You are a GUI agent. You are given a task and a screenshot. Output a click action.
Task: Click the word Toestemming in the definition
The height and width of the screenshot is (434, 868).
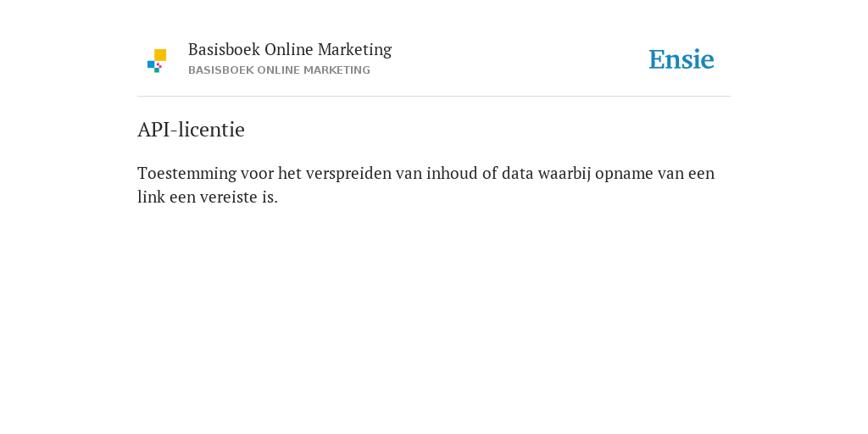point(187,173)
